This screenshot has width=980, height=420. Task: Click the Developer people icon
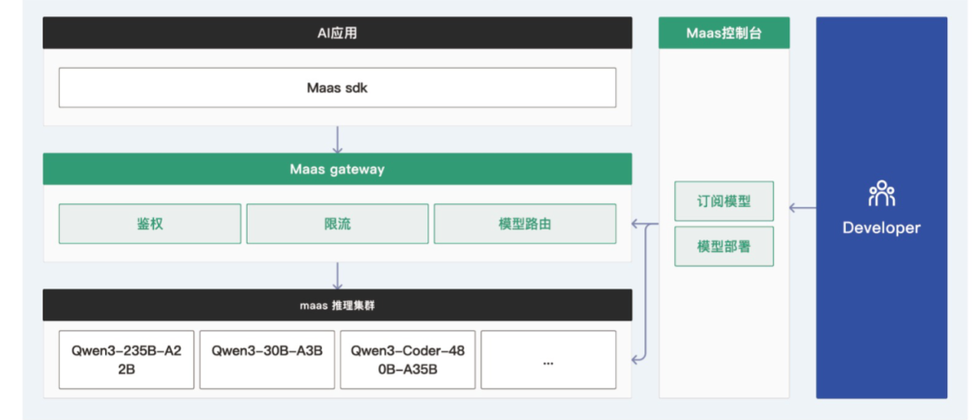point(881,194)
